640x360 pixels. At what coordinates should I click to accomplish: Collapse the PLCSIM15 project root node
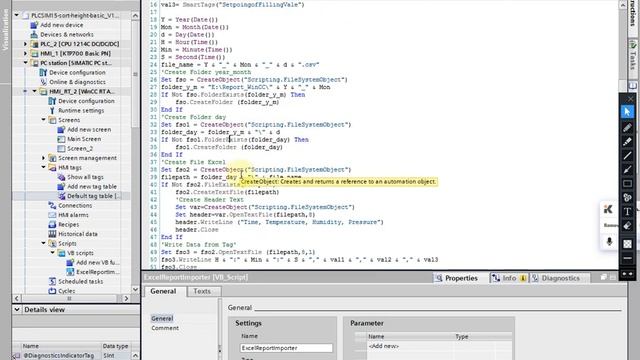tap(16, 15)
